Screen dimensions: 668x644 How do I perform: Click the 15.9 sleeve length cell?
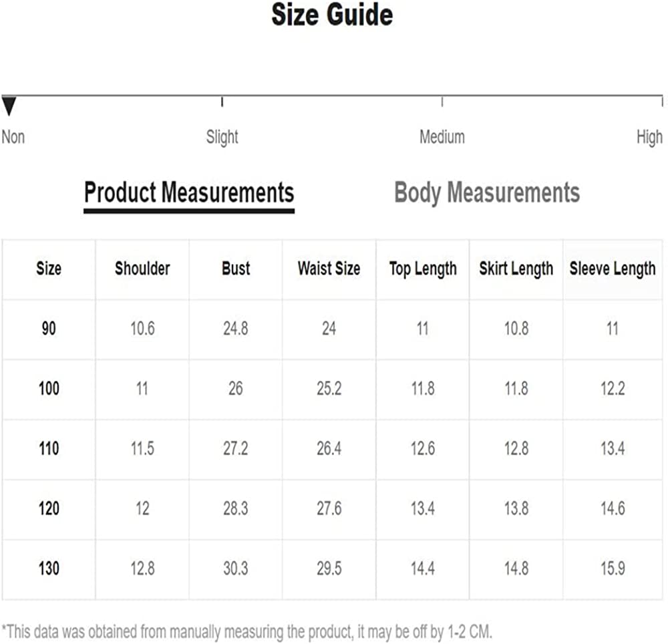613,569
